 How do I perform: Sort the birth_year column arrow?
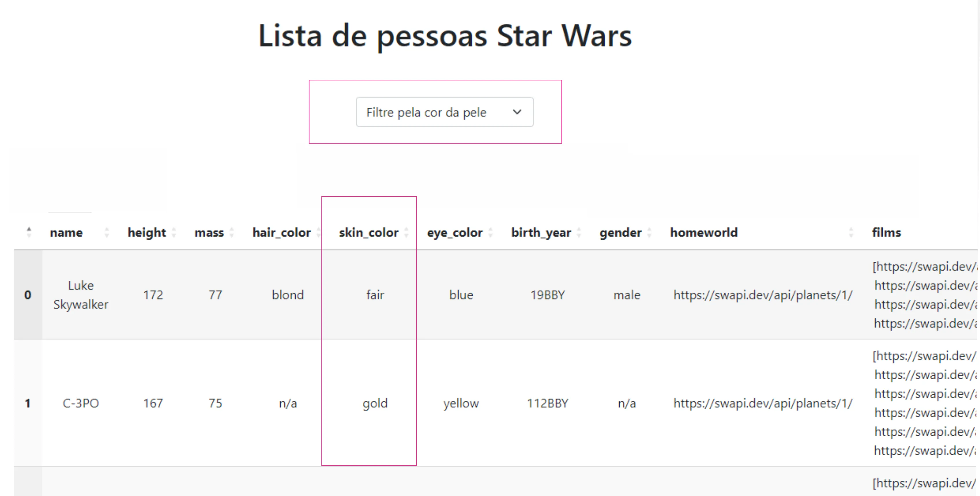pyautogui.click(x=579, y=233)
